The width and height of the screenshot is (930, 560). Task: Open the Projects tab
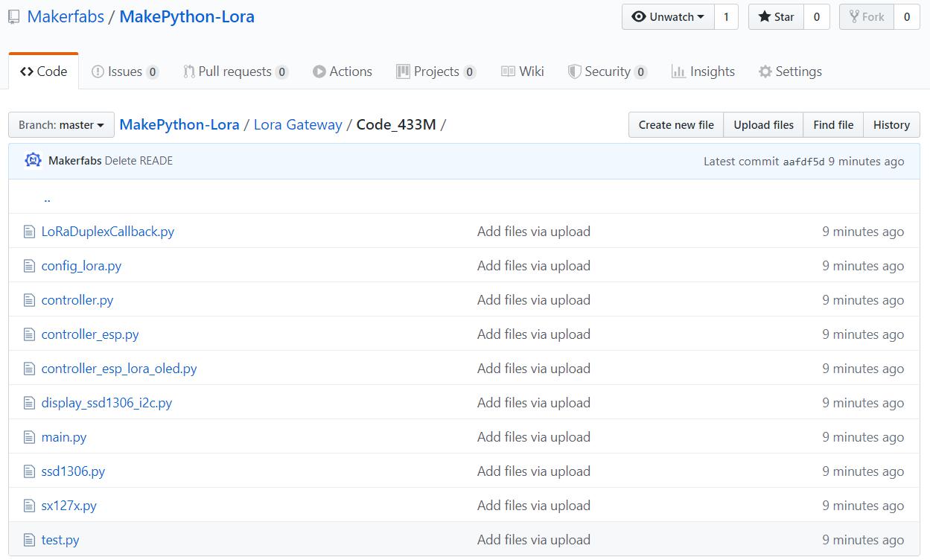[x=436, y=71]
